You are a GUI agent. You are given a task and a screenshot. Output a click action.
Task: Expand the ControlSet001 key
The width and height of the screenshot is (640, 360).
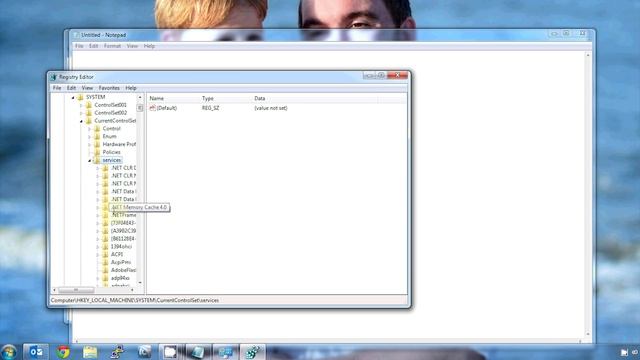pyautogui.click(x=81, y=105)
